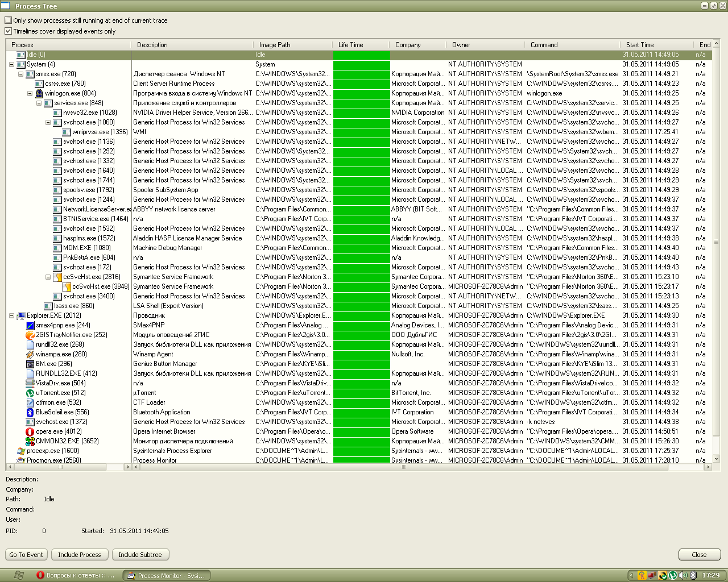Click the lsass.exe process icon
The width and height of the screenshot is (728, 582).
pyautogui.click(x=48, y=306)
